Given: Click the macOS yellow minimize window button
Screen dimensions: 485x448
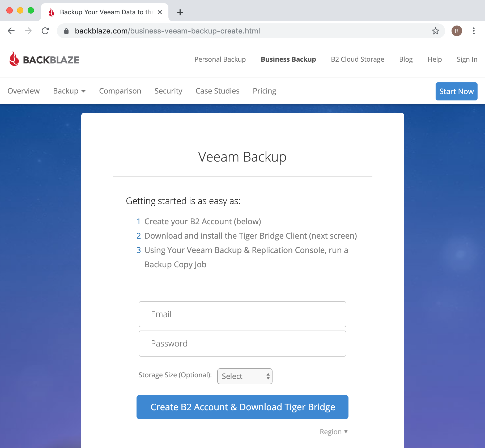Looking at the screenshot, I should (x=20, y=10).
